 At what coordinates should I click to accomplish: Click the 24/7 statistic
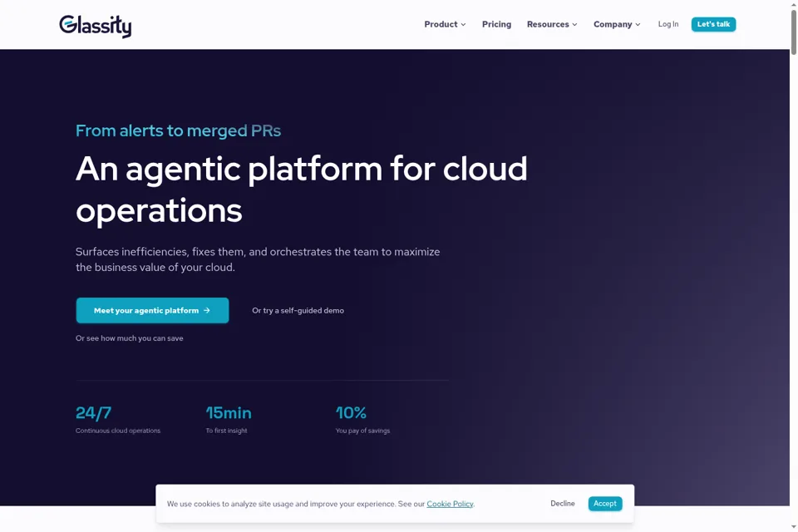click(93, 412)
